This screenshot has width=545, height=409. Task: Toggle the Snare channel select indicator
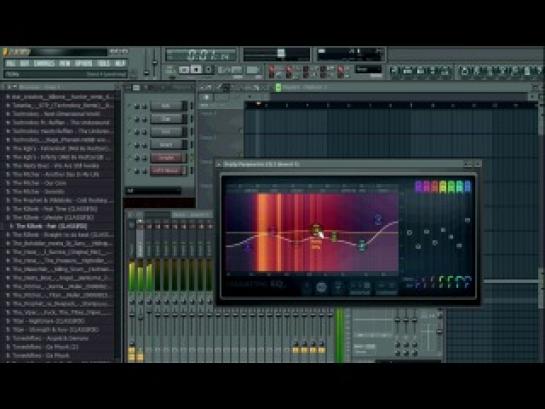[x=192, y=145]
